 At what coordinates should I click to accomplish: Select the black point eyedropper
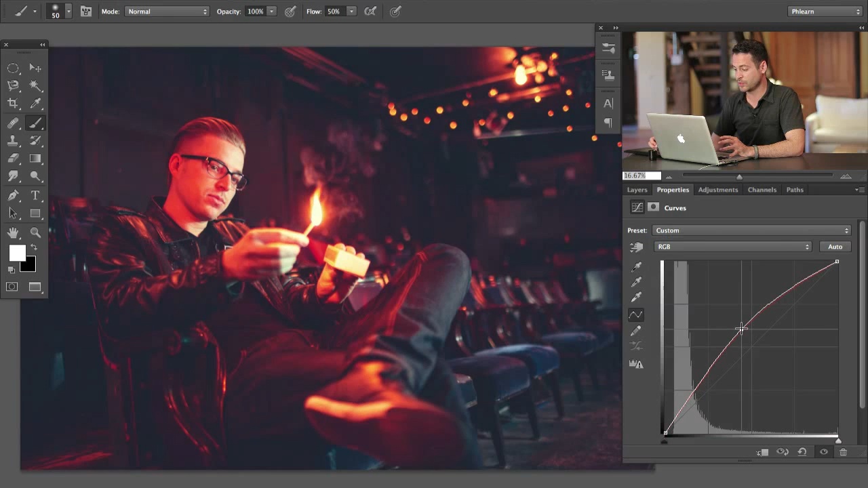click(x=636, y=267)
